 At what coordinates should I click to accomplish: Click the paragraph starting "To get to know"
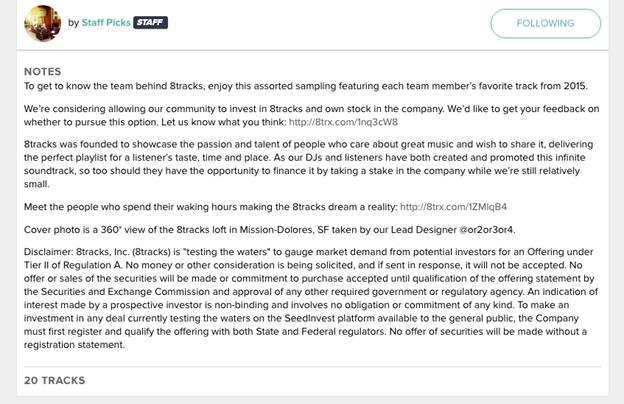pyautogui.click(x=300, y=86)
